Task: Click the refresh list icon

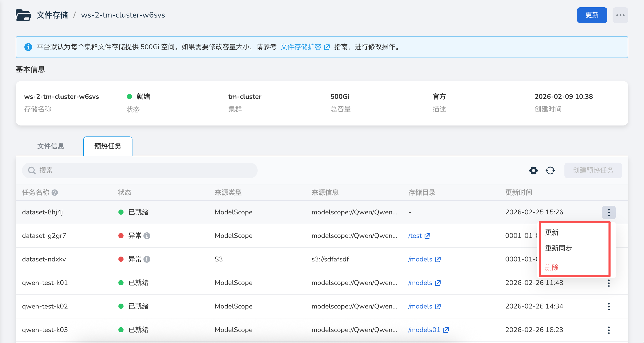Action: (550, 170)
